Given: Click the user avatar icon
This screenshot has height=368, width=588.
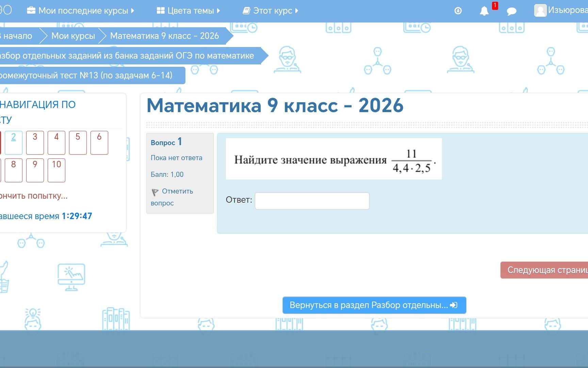Looking at the screenshot, I should pyautogui.click(x=540, y=11).
